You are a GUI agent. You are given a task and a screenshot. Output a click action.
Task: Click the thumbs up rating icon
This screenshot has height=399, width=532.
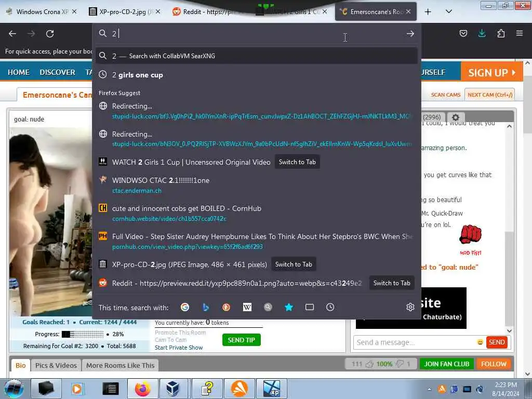coord(369,364)
